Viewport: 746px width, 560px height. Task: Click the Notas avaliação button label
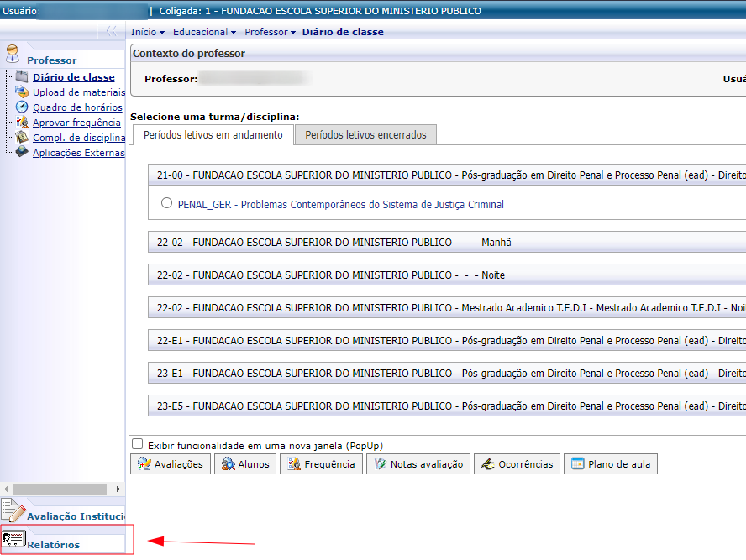(x=427, y=464)
